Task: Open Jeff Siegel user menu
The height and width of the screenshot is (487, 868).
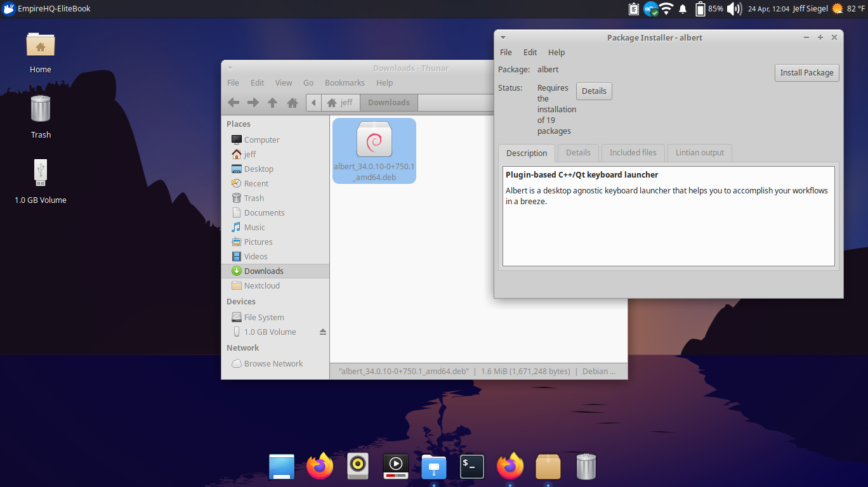Action: (810, 9)
